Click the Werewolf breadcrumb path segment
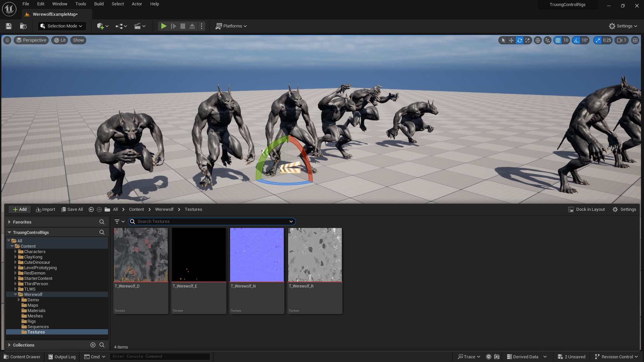The height and width of the screenshot is (362, 644). point(164,209)
